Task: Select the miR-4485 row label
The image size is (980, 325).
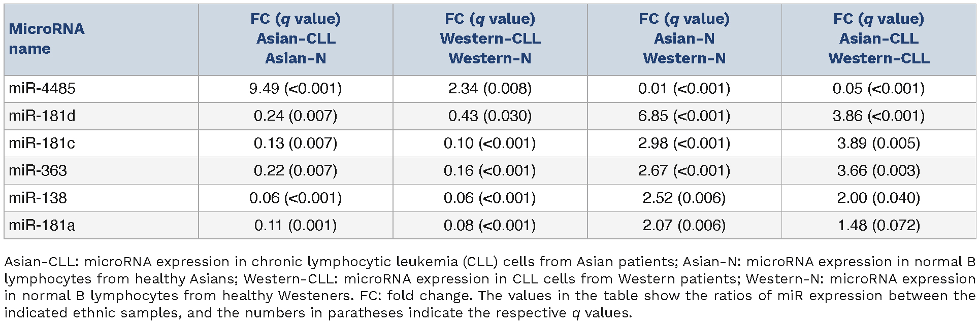Action: (42, 89)
